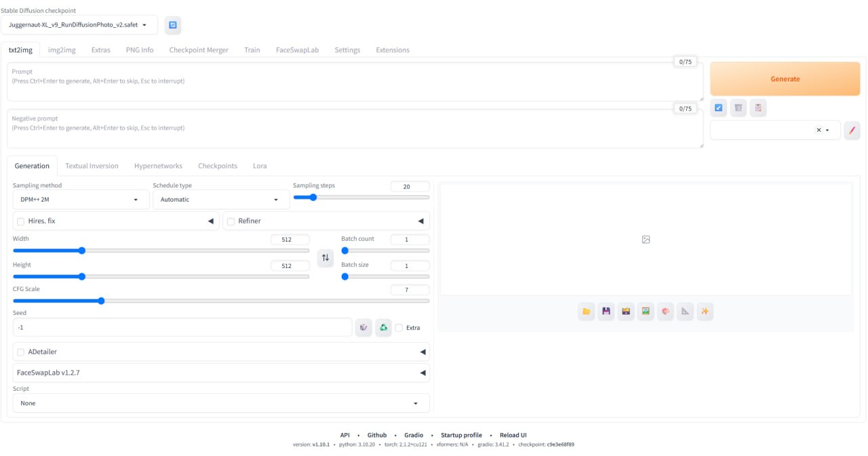Focus the Seed input field
This screenshot has height=456, width=868.
coord(182,328)
